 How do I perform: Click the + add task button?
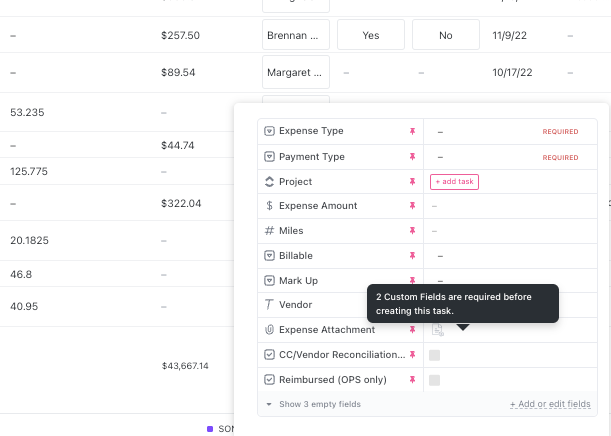click(454, 182)
